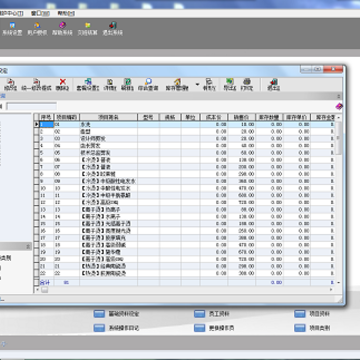This screenshot has width=360, height=360.
Task: Click the printer icon in dialog toolbar
Action: point(247,82)
